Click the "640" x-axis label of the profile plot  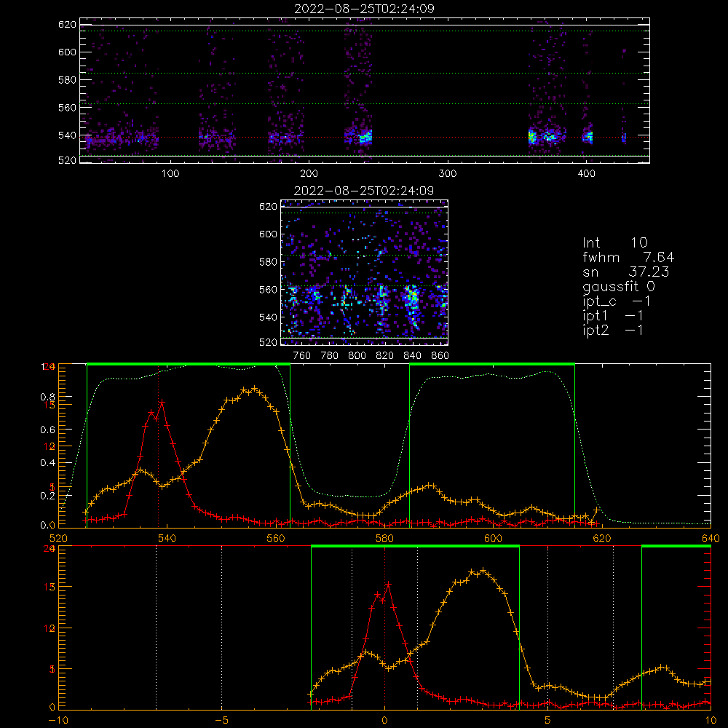[711, 538]
